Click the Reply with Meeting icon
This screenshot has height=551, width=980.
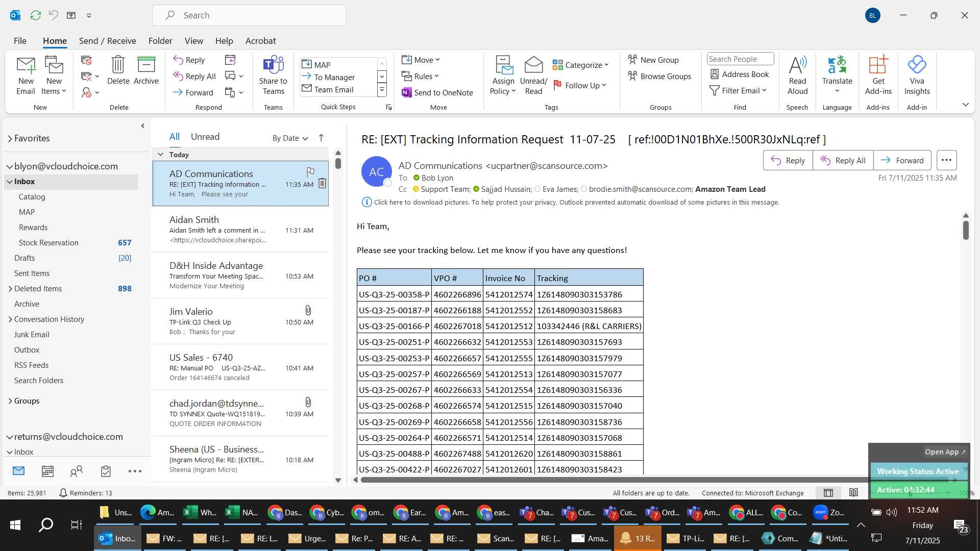tap(230, 60)
